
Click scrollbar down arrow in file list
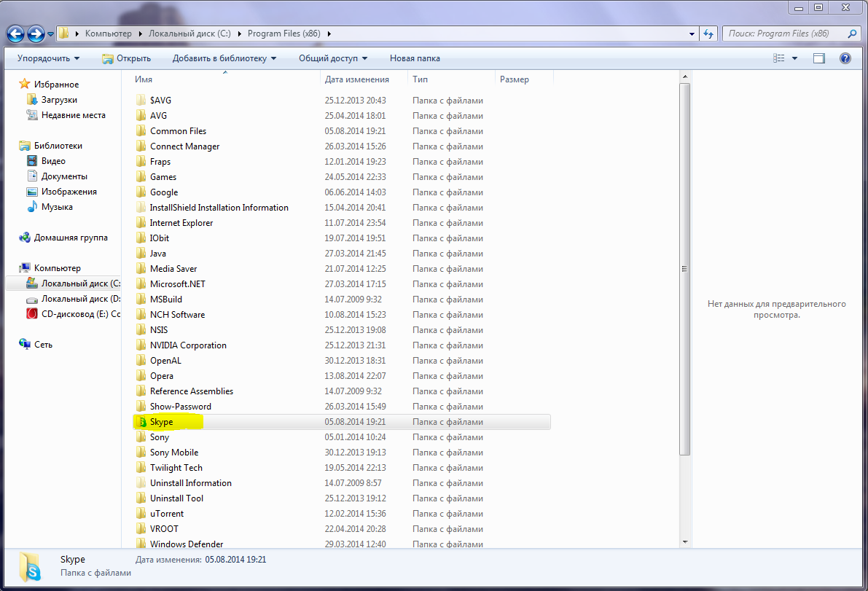[x=685, y=542]
